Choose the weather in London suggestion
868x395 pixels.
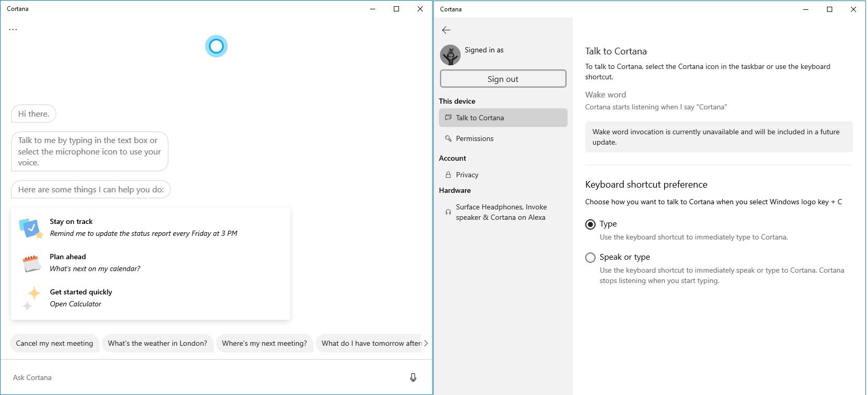click(157, 343)
